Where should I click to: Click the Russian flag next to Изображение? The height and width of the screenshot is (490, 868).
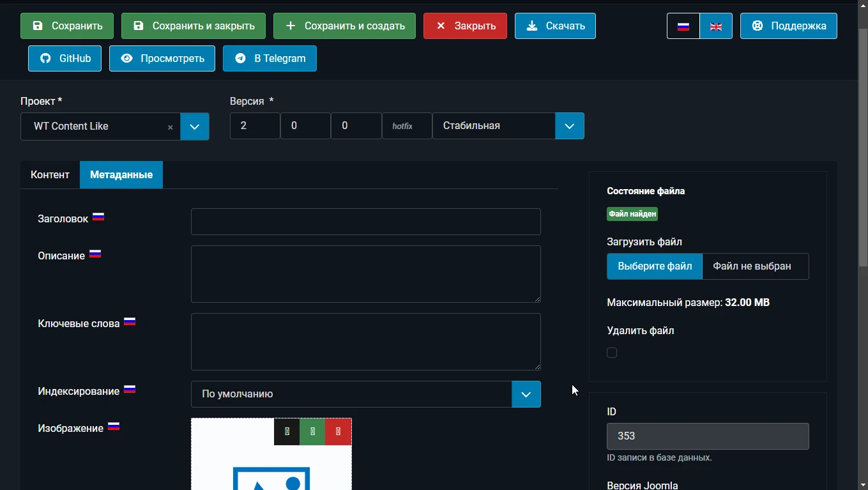coord(114,427)
